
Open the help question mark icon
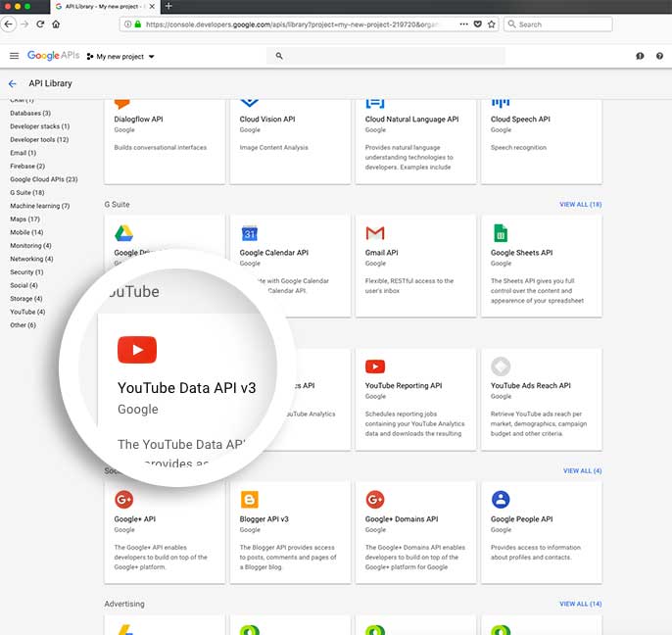(659, 56)
